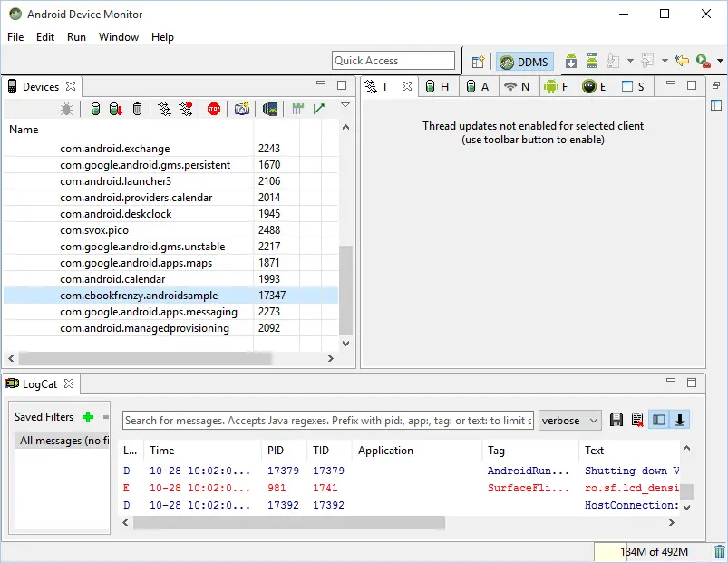The height and width of the screenshot is (563, 728).
Task: Cause GC using the trash can icon
Action: tap(136, 109)
